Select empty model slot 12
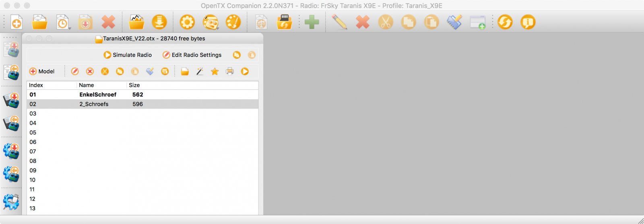644x224 pixels. tap(142, 199)
